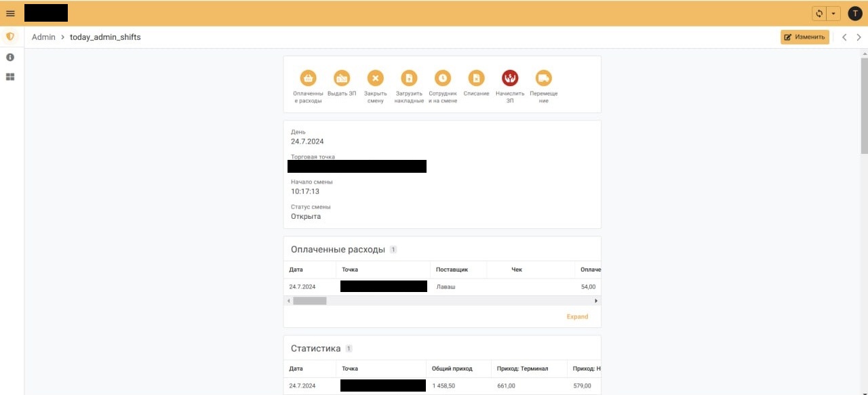
Task: Click the Перемещение truck icon
Action: tap(544, 78)
